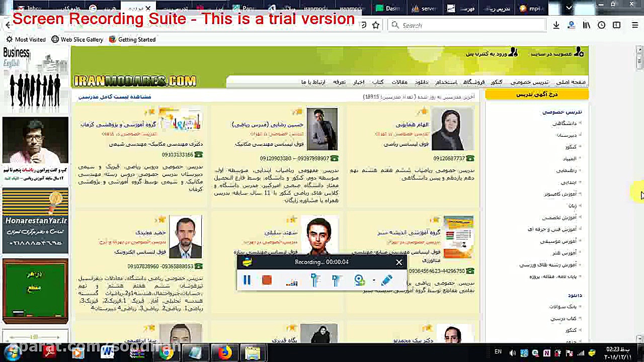Viewport: 644px width, 362px height.
Task: Open the فروشگاه navigation menu item
Action: coord(474,82)
